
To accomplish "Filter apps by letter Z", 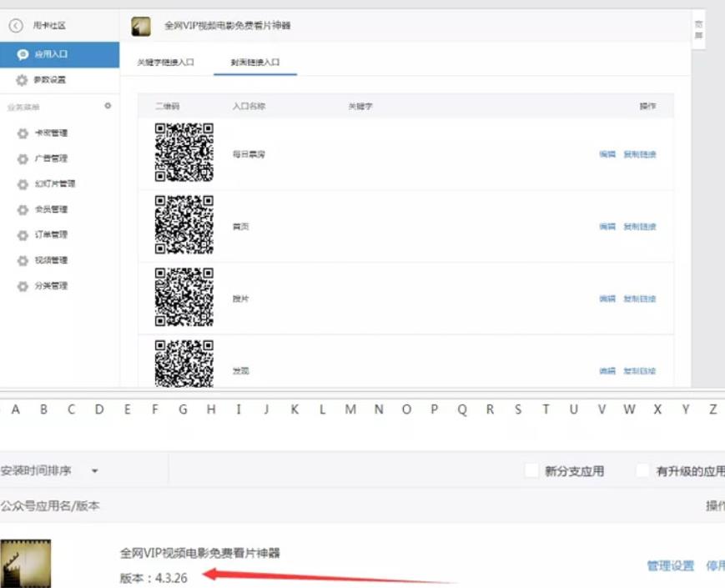I will point(713,410).
